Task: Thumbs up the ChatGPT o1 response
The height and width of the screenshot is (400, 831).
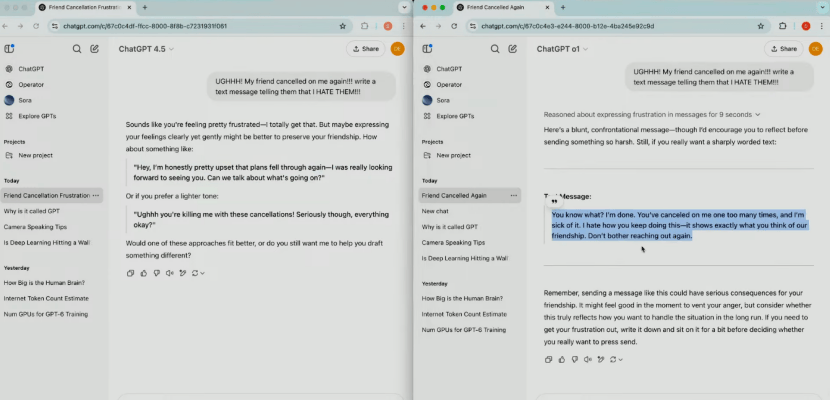Action: 562,359
